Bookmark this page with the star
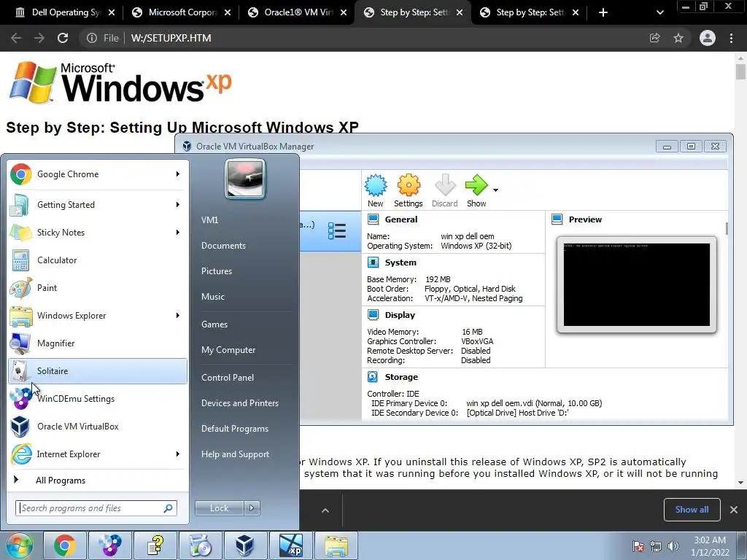 point(678,38)
